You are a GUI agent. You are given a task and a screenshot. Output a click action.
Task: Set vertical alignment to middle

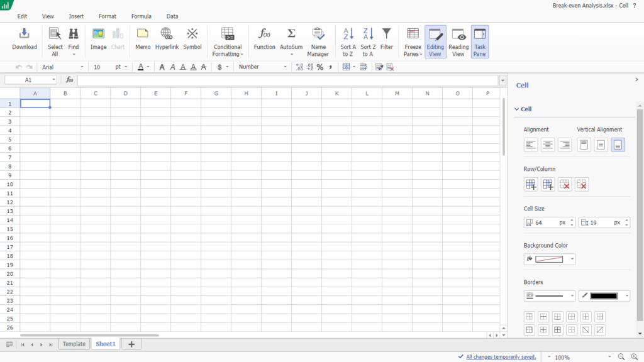point(601,145)
